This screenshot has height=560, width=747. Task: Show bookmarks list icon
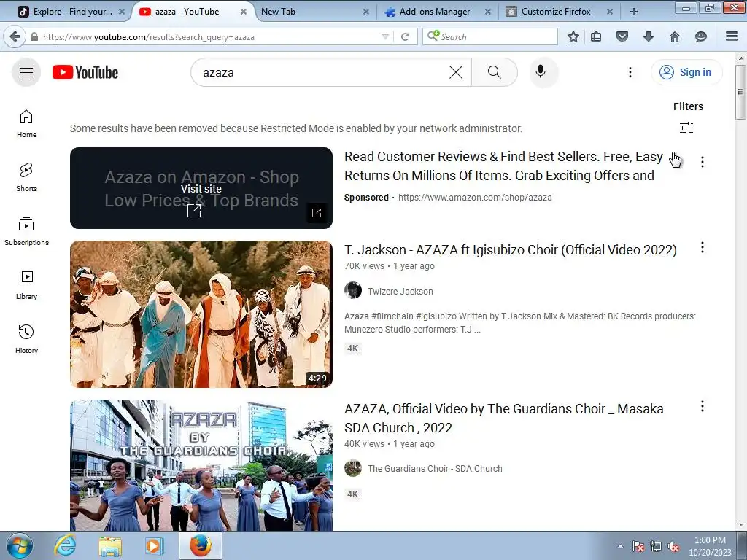596,36
